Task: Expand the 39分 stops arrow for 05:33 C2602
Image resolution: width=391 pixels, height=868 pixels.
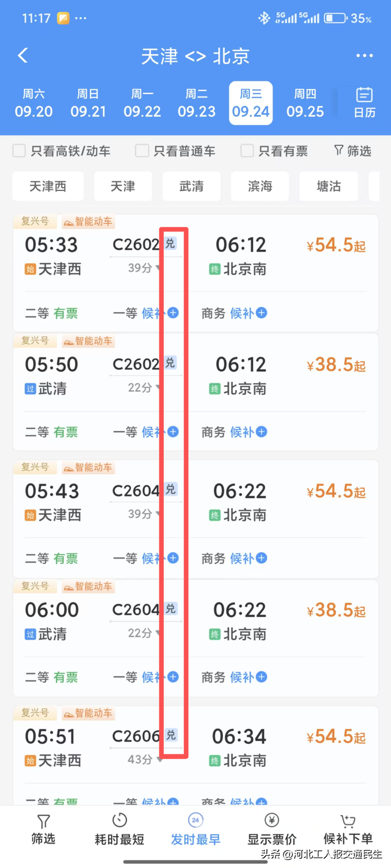Action: 158,268
